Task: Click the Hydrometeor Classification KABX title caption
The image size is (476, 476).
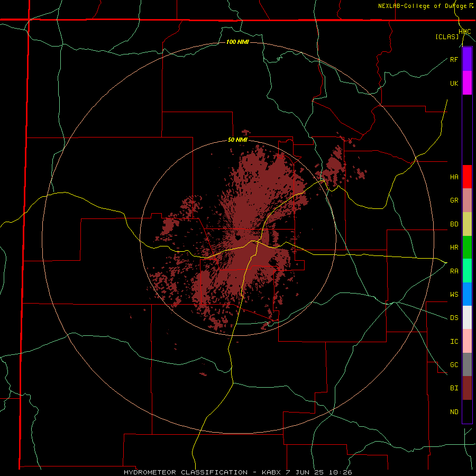Action: point(237,472)
